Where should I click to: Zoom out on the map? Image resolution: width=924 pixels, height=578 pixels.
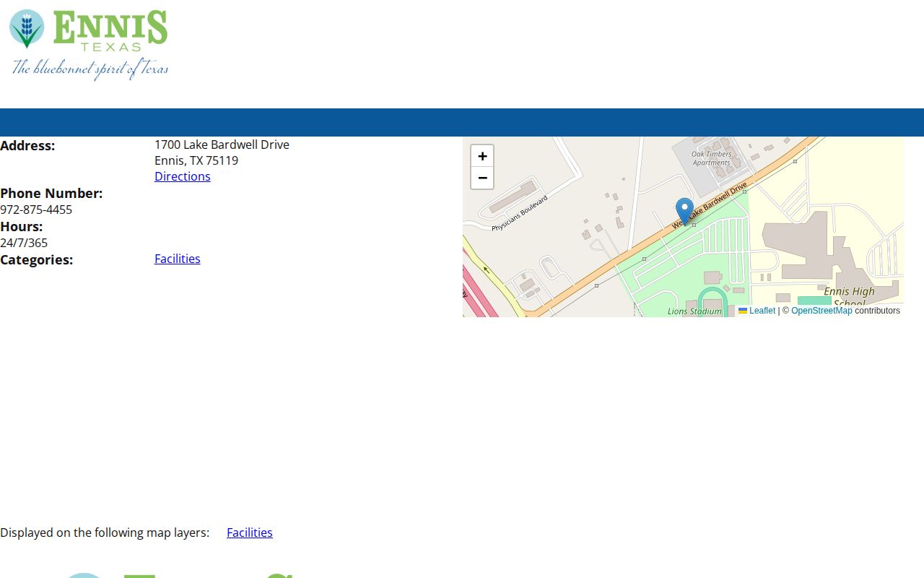(x=482, y=178)
